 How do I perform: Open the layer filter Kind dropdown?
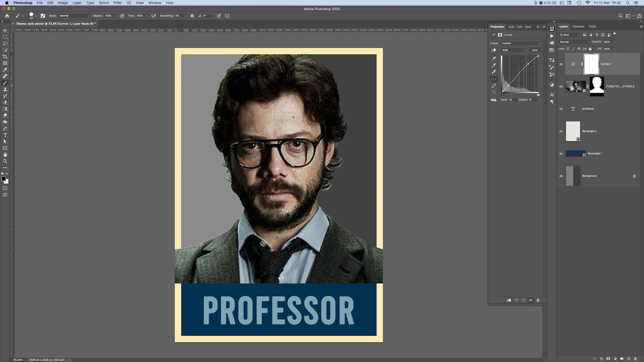point(569,35)
